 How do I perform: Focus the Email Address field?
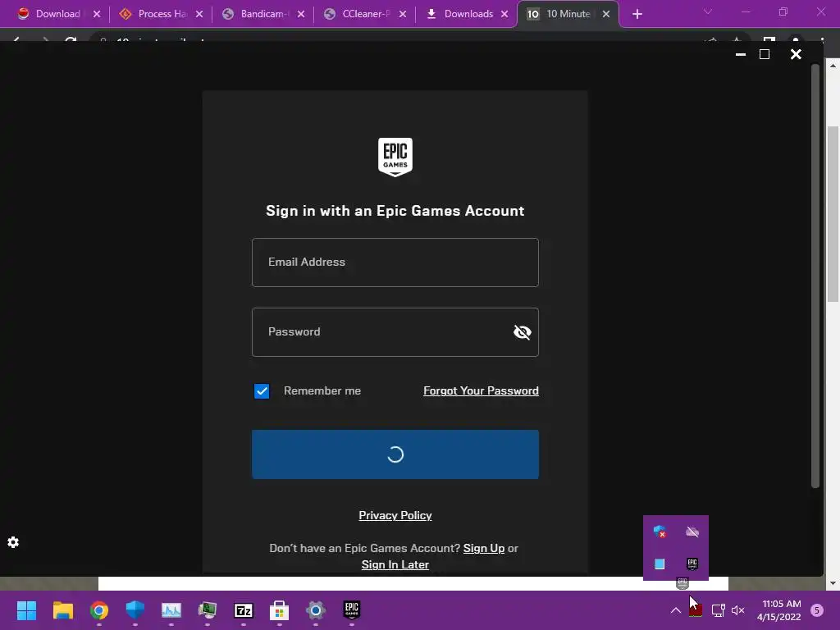click(x=395, y=262)
